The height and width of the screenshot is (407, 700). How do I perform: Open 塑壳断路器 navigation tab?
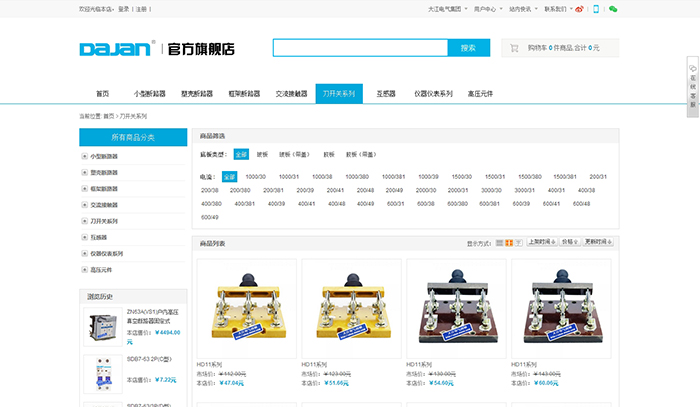point(197,94)
